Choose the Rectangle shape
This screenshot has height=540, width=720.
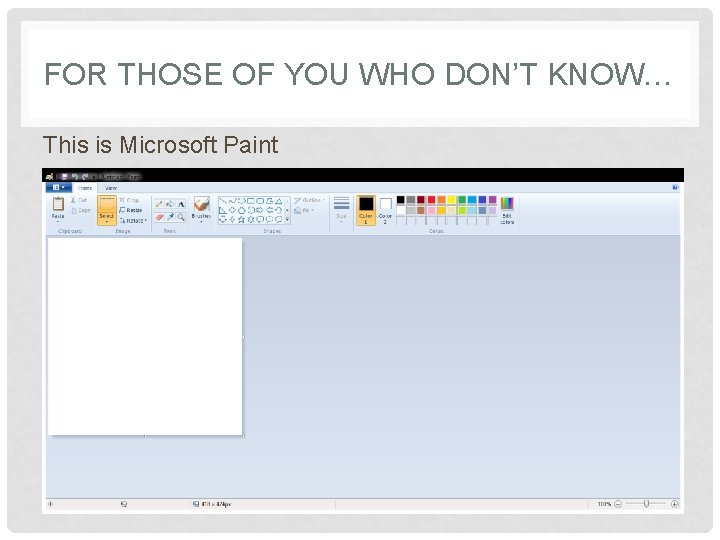coord(251,201)
